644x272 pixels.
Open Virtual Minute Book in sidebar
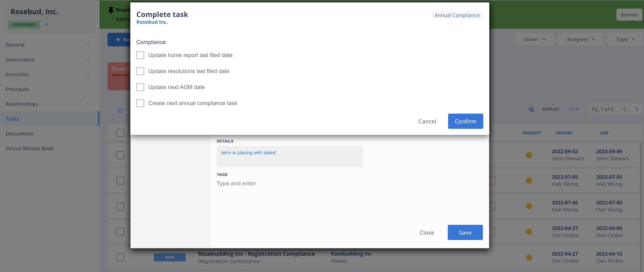(30, 148)
